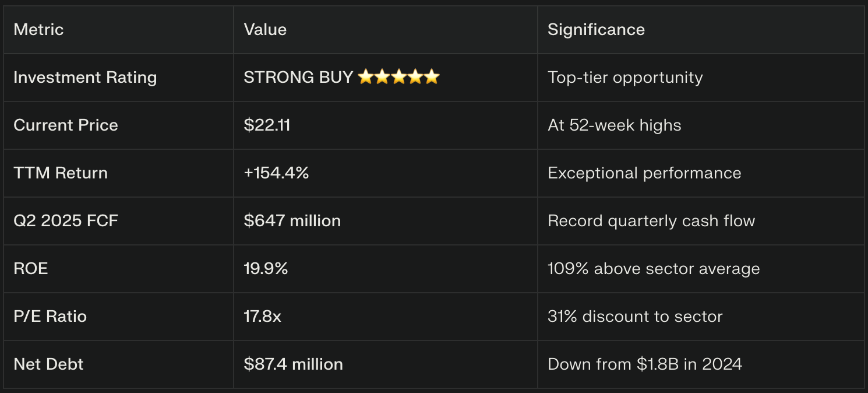The height and width of the screenshot is (393, 868).
Task: Click the STRONG BUY text
Action: click(x=298, y=78)
